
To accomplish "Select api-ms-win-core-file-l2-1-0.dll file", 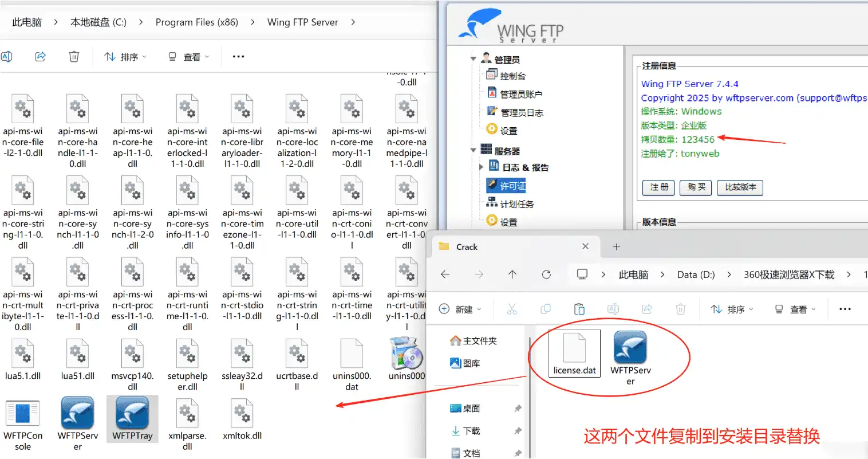I will (x=23, y=126).
